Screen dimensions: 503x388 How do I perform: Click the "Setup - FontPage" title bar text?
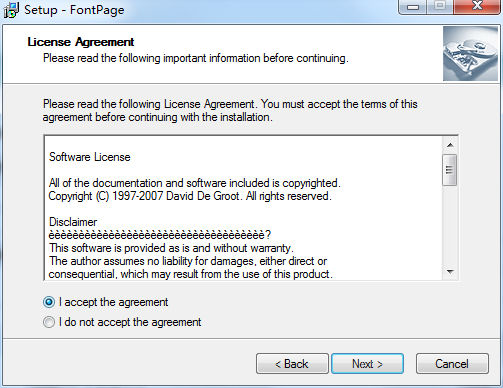(74, 10)
